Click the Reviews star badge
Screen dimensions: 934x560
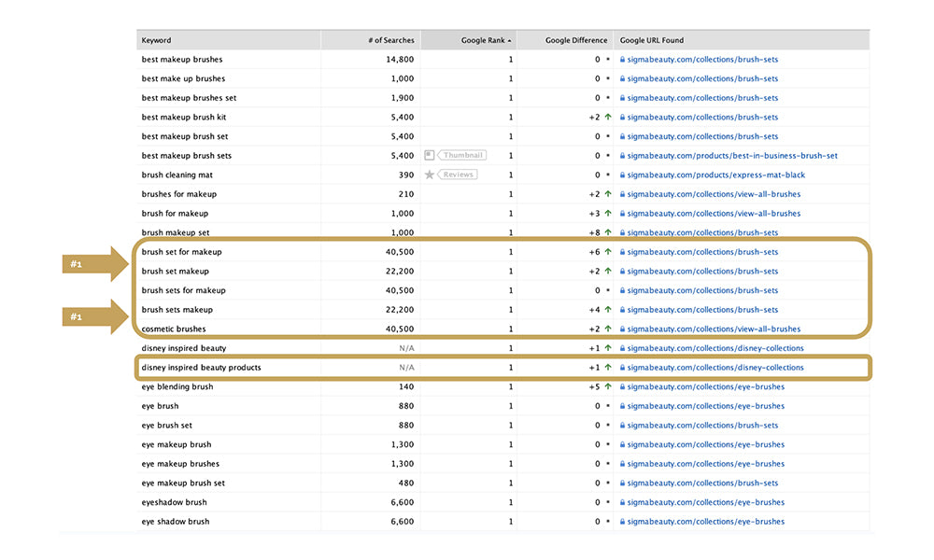(x=450, y=175)
